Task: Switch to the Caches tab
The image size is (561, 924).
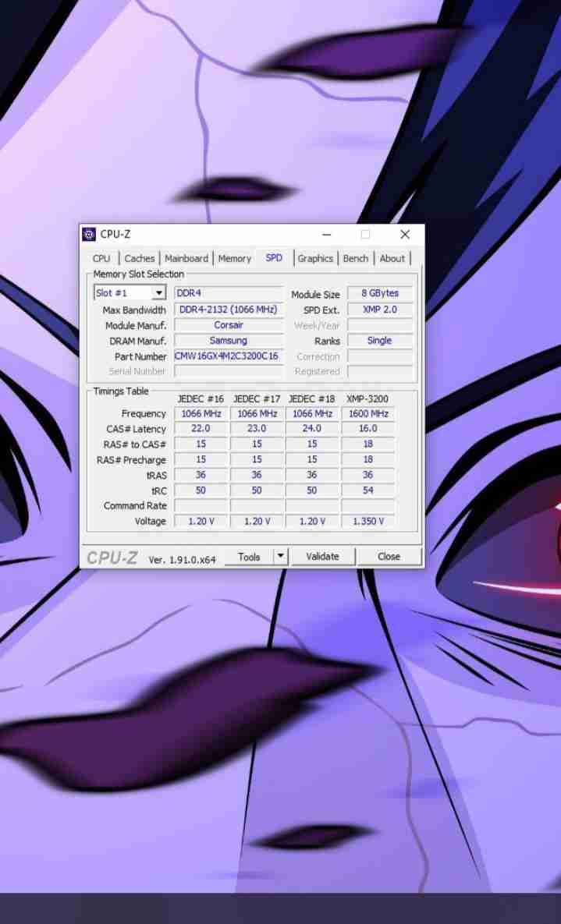Action: pyautogui.click(x=140, y=258)
